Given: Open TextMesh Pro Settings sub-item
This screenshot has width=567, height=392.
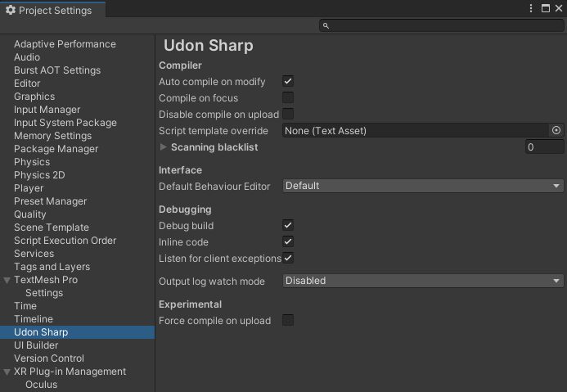Looking at the screenshot, I should tap(44, 293).
